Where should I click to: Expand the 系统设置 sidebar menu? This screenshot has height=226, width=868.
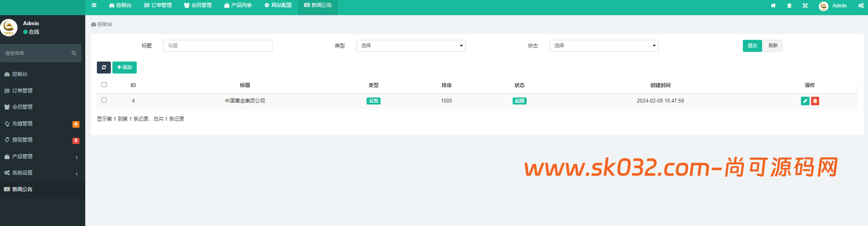(x=43, y=173)
